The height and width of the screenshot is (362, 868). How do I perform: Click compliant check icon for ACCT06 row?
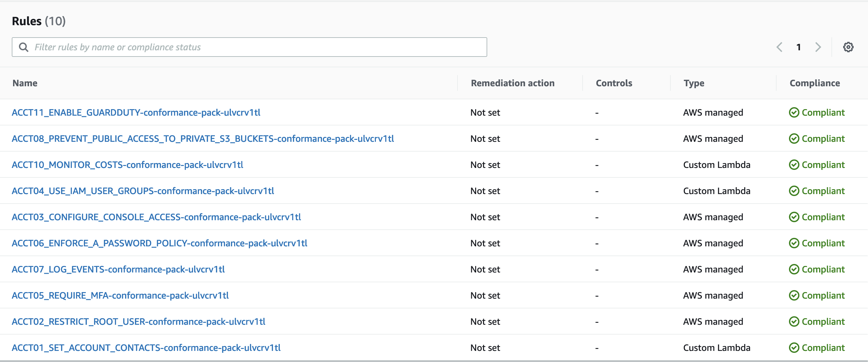tap(794, 243)
